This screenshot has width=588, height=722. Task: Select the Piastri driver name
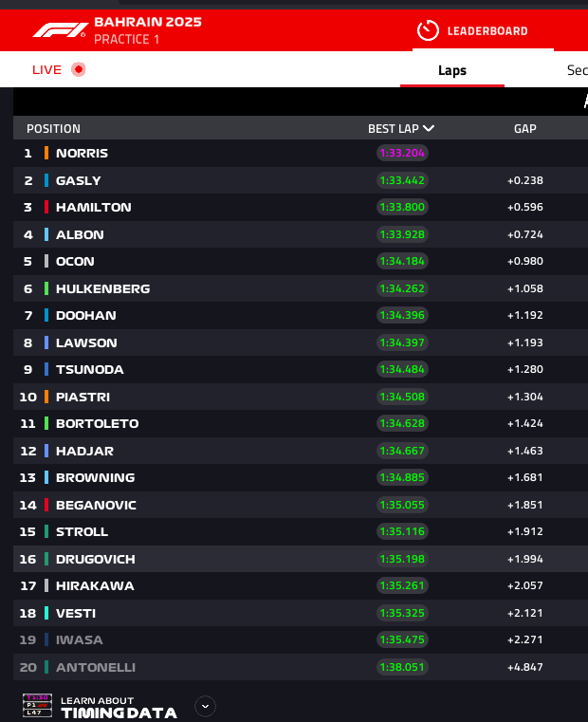tap(83, 397)
